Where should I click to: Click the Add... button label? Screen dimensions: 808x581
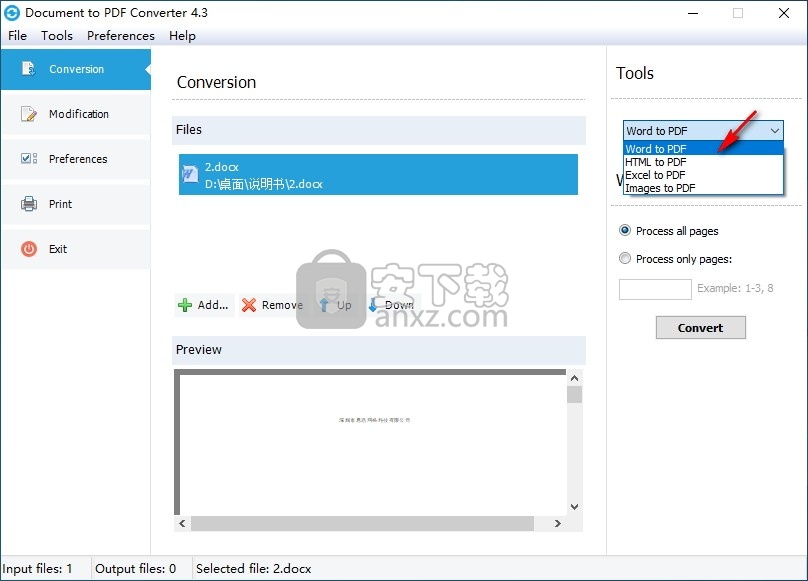coord(213,305)
